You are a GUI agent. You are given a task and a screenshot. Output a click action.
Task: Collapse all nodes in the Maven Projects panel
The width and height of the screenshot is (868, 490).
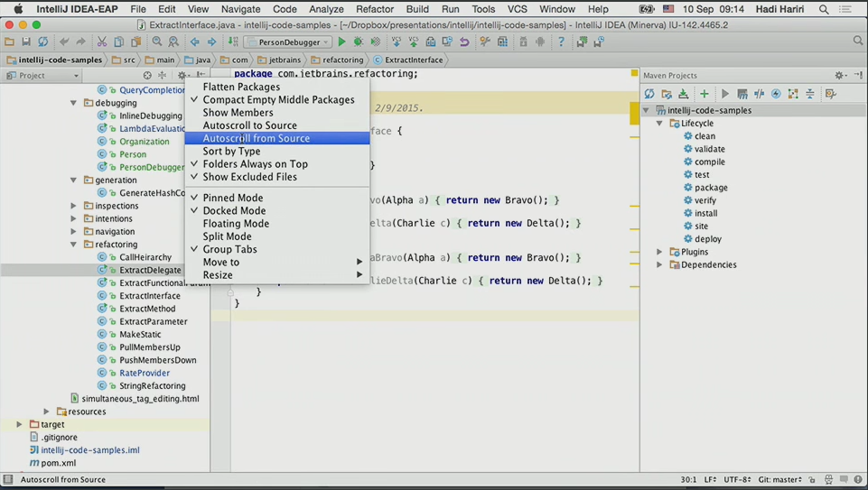pos(810,94)
